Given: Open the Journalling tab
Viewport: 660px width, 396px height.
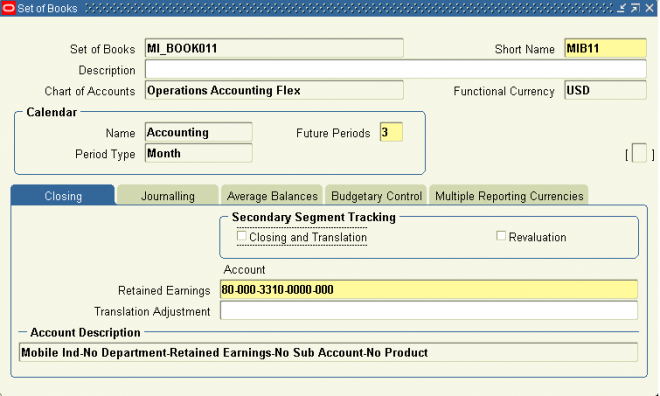Looking at the screenshot, I should coord(168,195).
